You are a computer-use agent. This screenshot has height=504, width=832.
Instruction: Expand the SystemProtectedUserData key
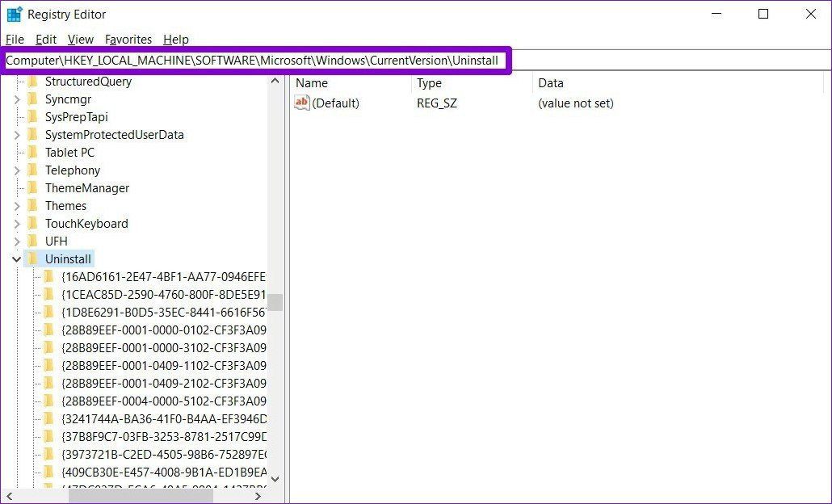[16, 135]
